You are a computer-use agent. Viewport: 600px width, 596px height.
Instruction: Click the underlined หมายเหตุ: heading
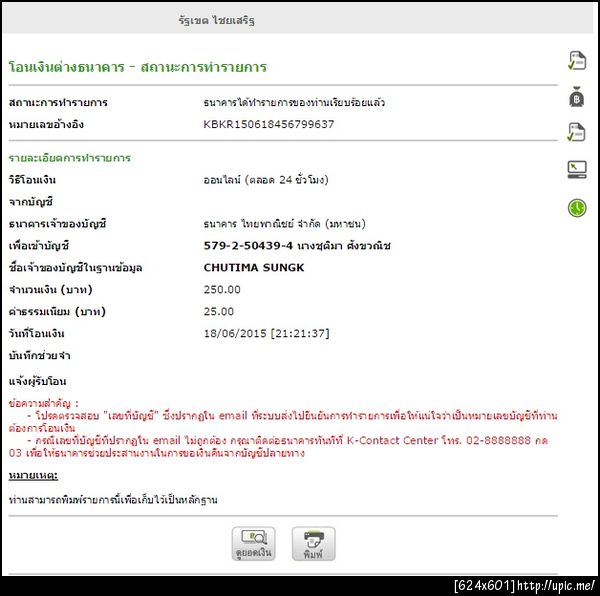[33, 475]
